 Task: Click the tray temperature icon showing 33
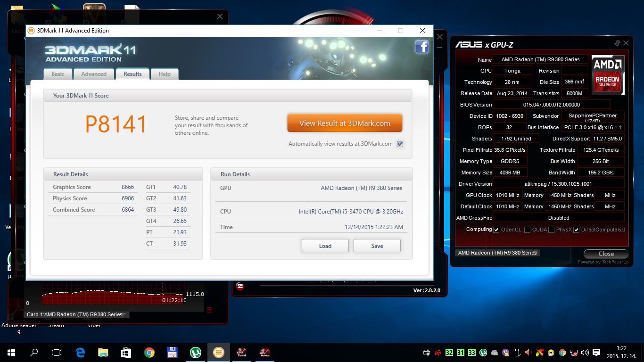pos(472,353)
